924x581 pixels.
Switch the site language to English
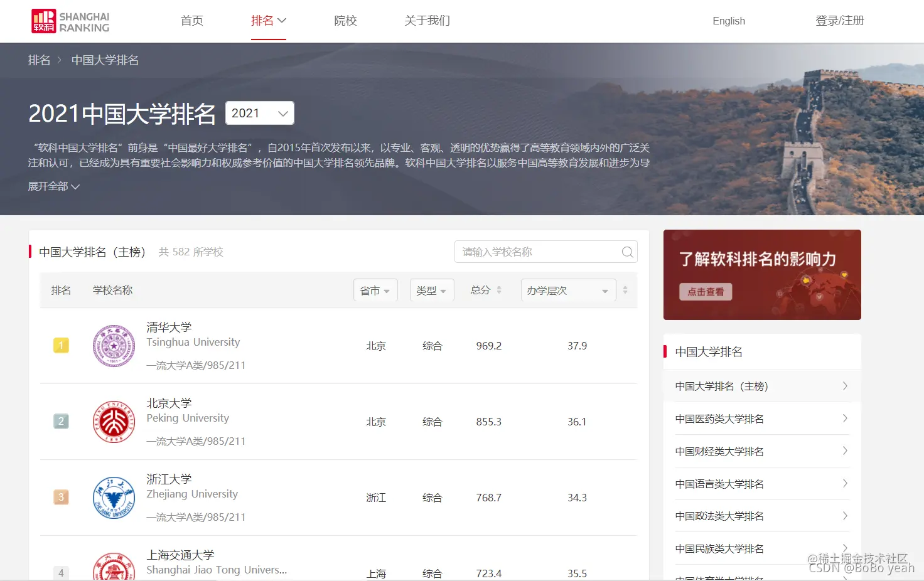pyautogui.click(x=729, y=21)
